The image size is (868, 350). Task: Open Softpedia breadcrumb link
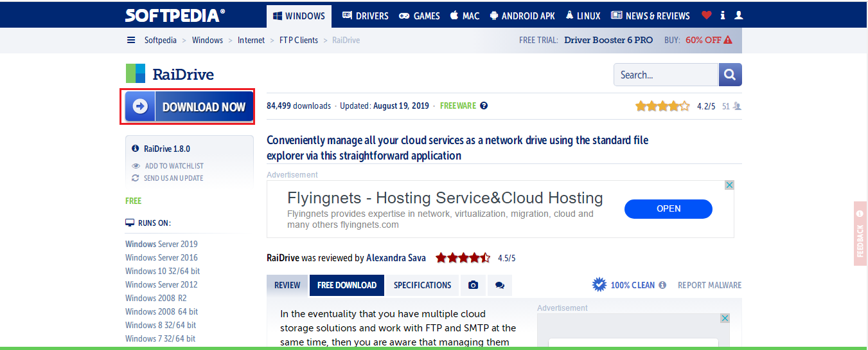[160, 40]
